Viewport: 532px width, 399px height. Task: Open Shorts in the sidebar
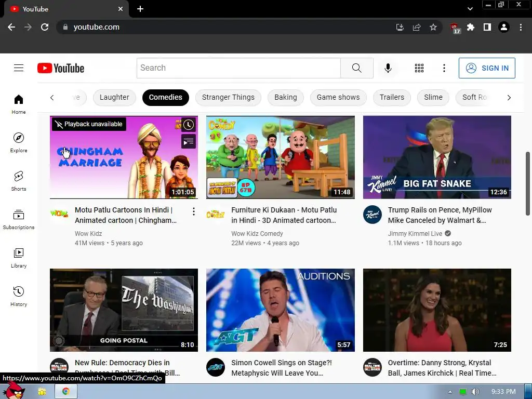tap(19, 181)
